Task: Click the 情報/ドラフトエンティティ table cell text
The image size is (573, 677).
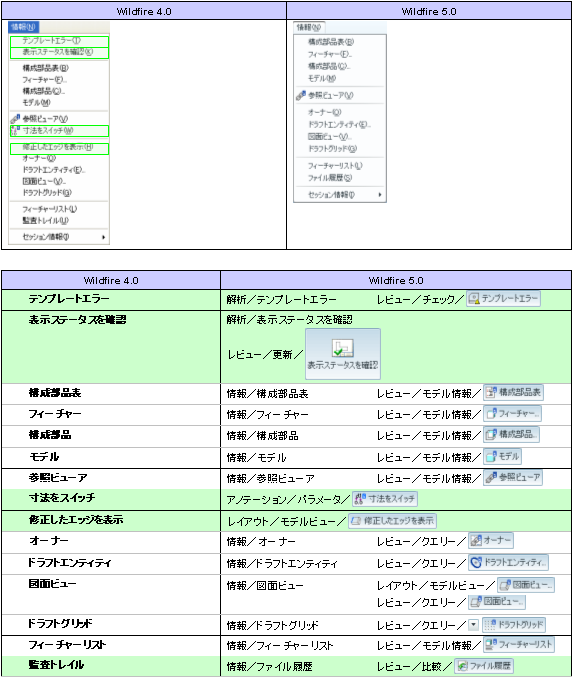Action: (282, 563)
